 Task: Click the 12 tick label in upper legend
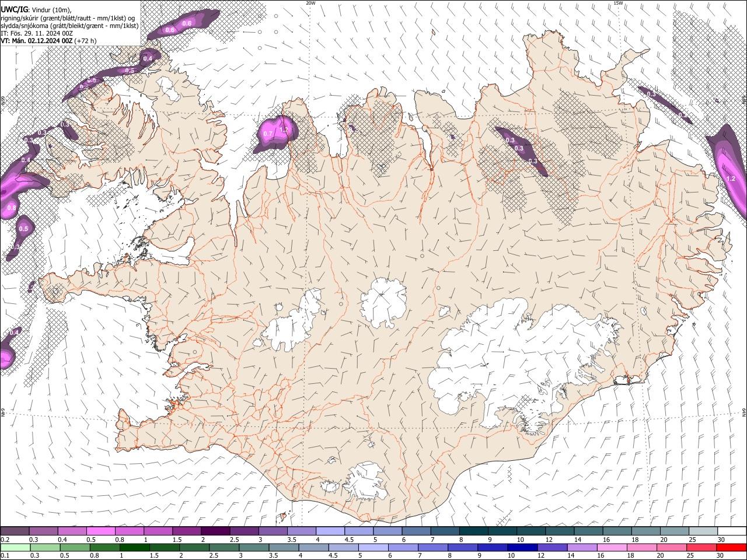(549, 540)
